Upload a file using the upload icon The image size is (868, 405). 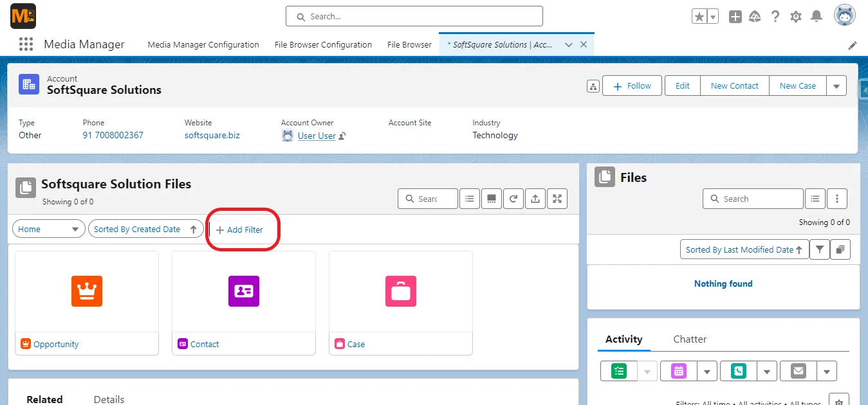click(x=535, y=199)
